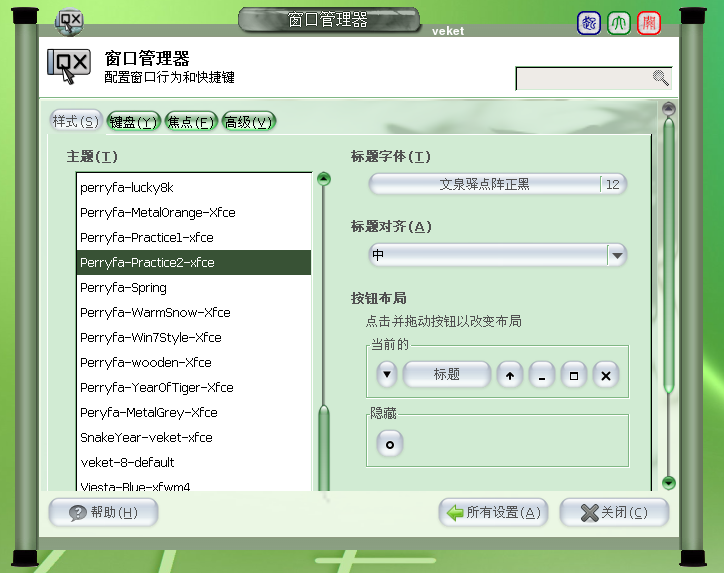Click the title layout button 标题
Viewport: 724px width, 573px height.
click(446, 374)
